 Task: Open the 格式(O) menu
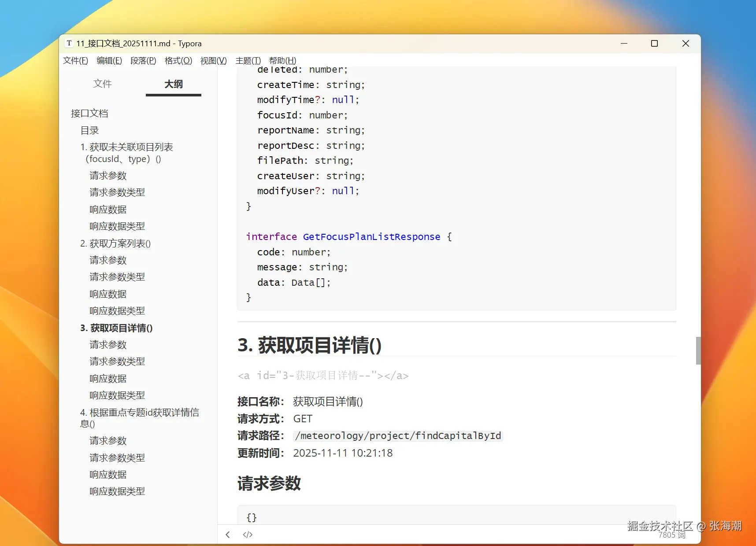(x=178, y=60)
